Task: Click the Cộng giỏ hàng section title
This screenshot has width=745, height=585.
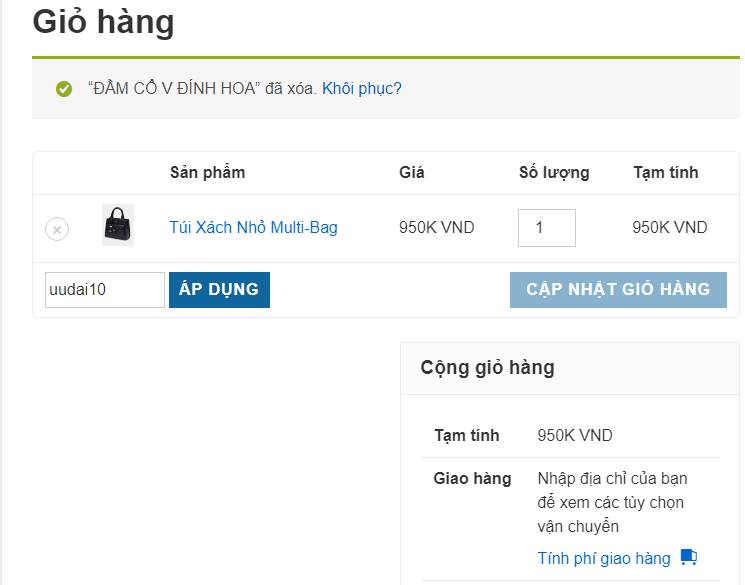Action: point(487,367)
